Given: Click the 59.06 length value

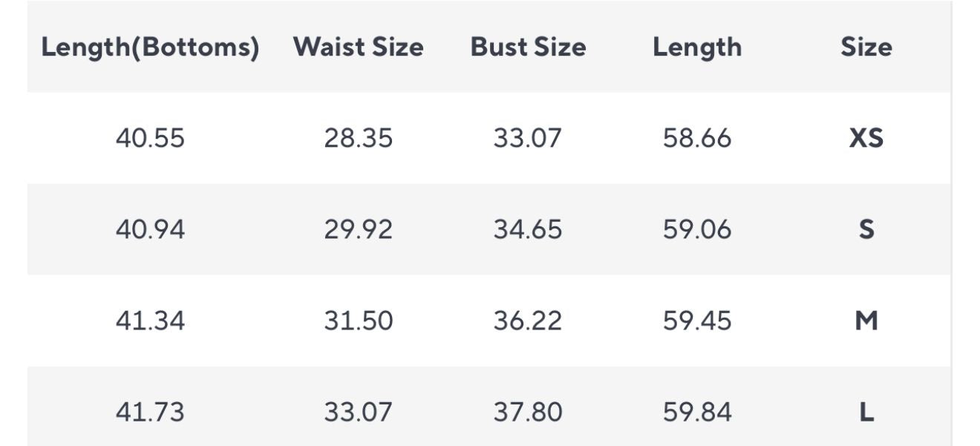Looking at the screenshot, I should point(697,229).
